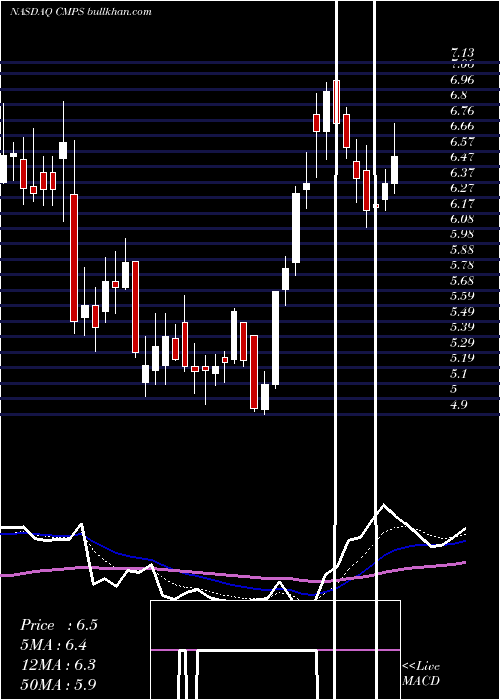Select the '12MA : 6.3' readout
The image size is (500, 700).
[58, 665]
